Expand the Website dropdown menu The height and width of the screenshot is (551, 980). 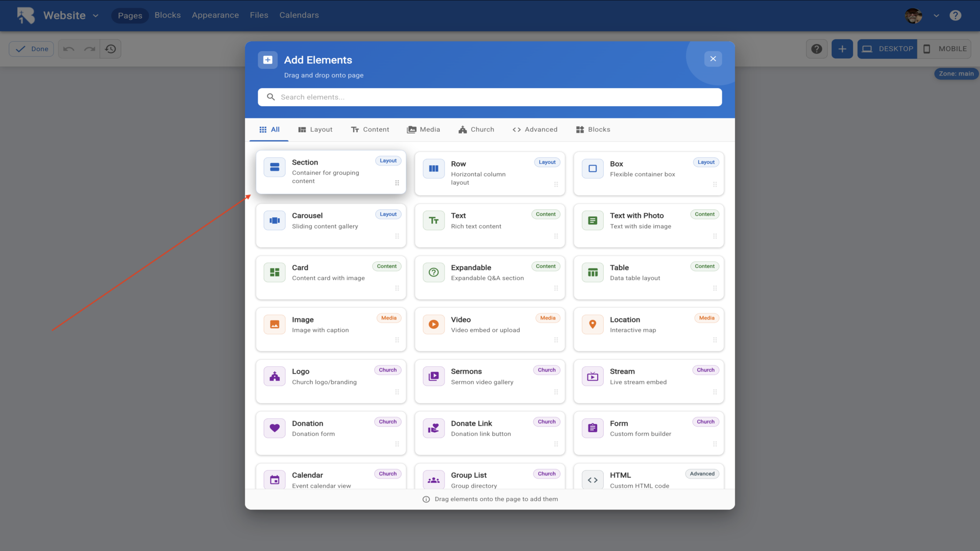tap(95, 16)
